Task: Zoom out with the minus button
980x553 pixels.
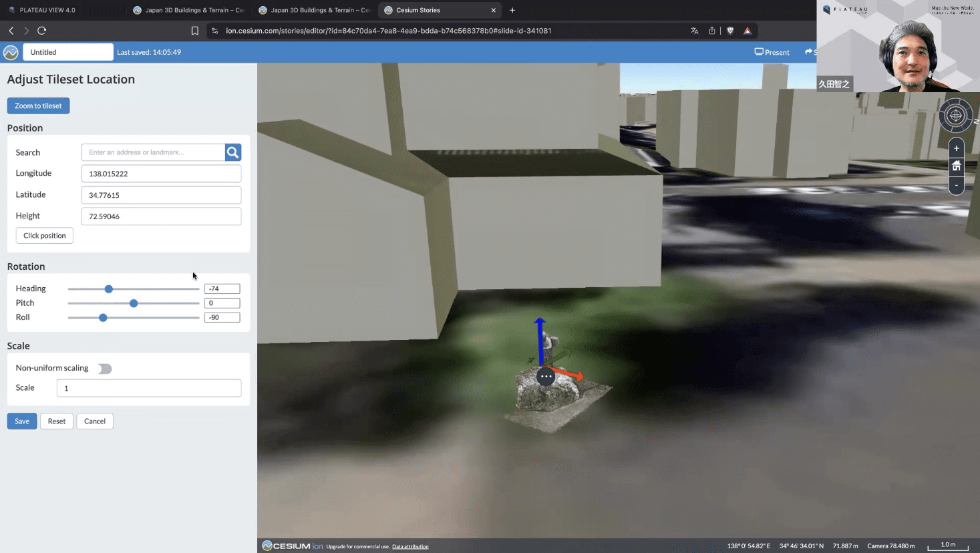Action: pos(956,185)
